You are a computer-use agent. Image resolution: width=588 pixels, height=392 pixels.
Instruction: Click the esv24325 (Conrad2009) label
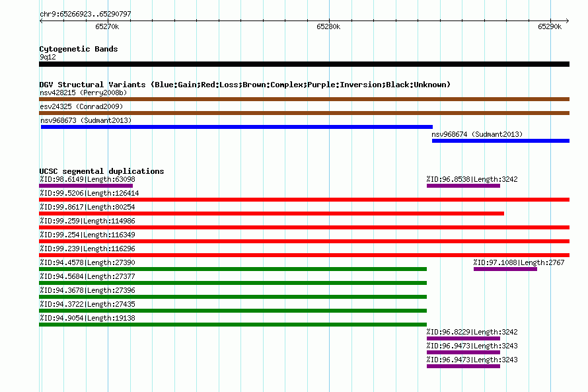(81, 106)
